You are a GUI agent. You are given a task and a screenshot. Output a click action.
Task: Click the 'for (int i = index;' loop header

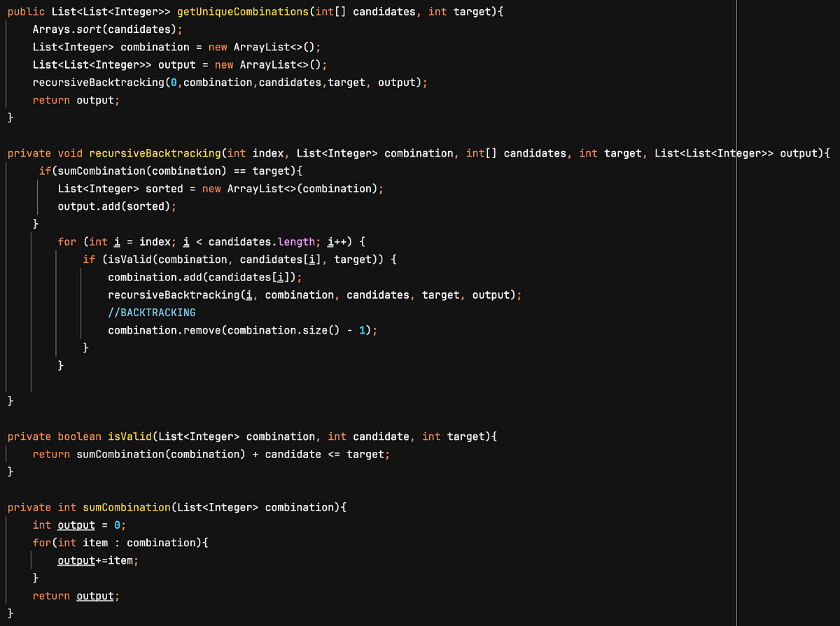(x=211, y=241)
